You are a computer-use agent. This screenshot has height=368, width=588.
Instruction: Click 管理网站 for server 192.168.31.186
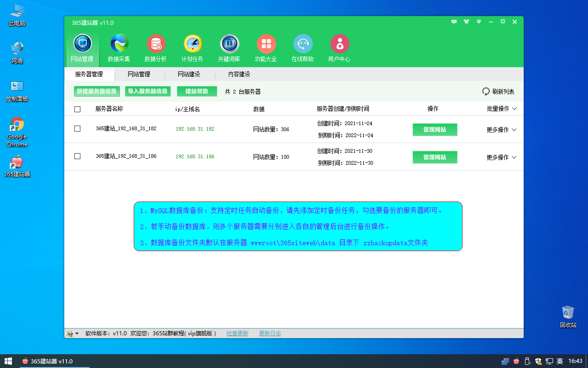pos(435,157)
